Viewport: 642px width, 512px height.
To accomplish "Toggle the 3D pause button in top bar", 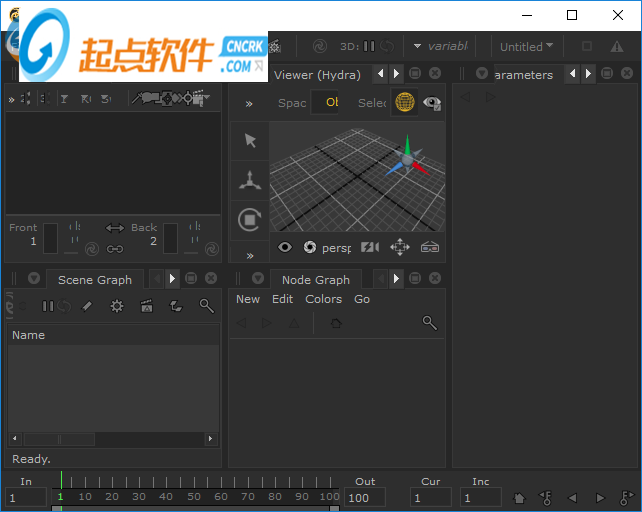I will click(368, 46).
